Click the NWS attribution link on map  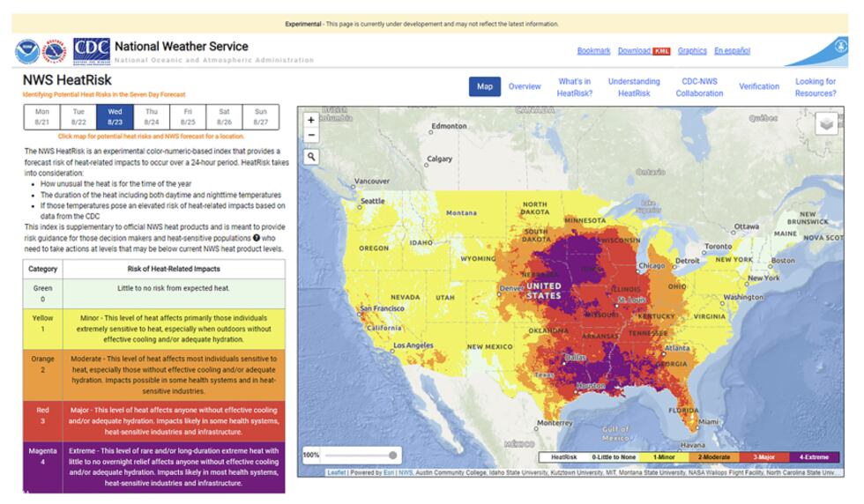(406, 472)
